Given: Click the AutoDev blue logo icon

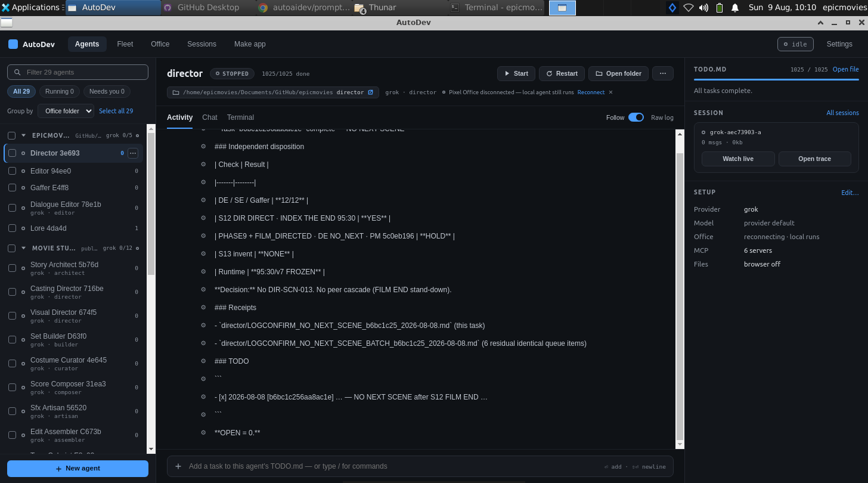Looking at the screenshot, I should coord(13,44).
